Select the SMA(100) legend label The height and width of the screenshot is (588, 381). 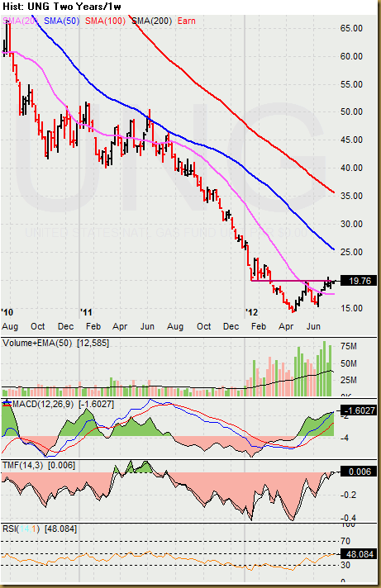click(105, 21)
